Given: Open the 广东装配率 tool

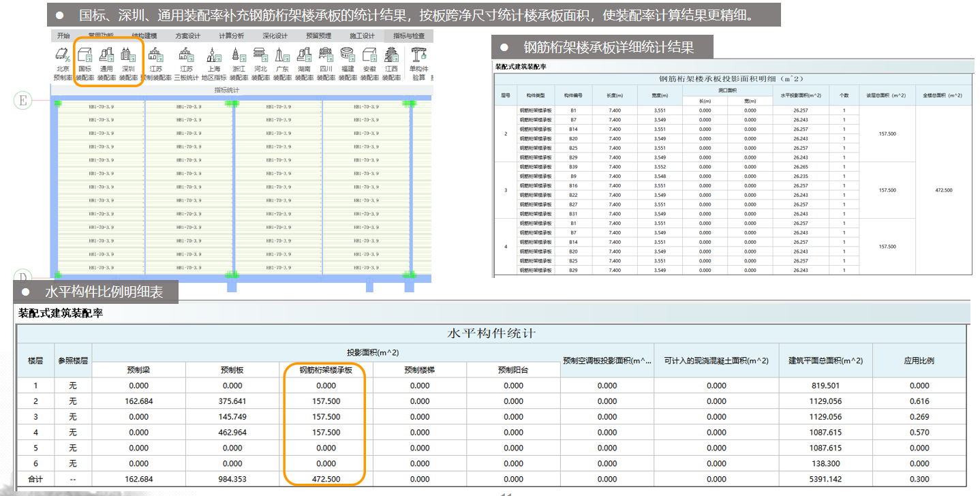Looking at the screenshot, I should (x=282, y=56).
